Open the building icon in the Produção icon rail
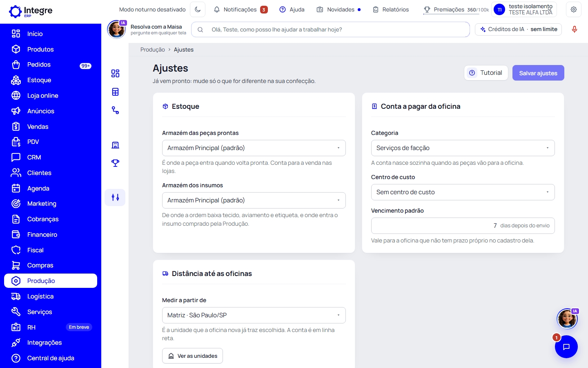588x368 pixels. point(115,145)
